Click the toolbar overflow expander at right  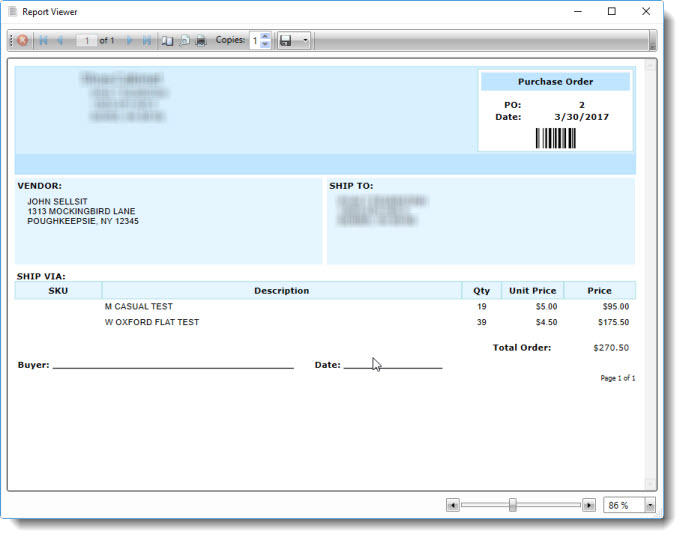(652, 41)
